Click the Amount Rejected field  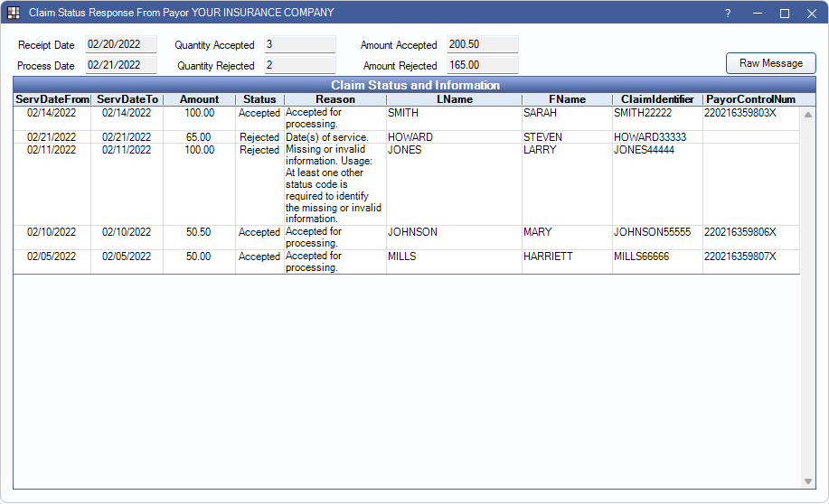482,65
